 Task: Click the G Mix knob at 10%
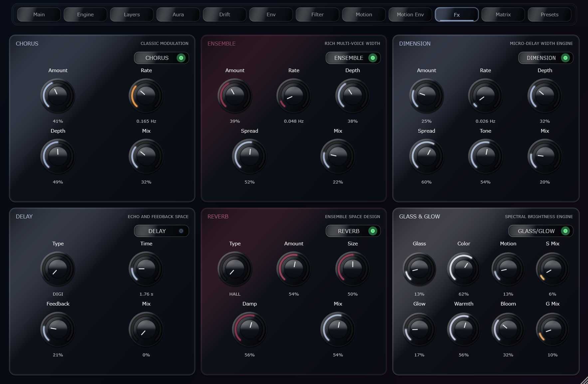pos(552,329)
